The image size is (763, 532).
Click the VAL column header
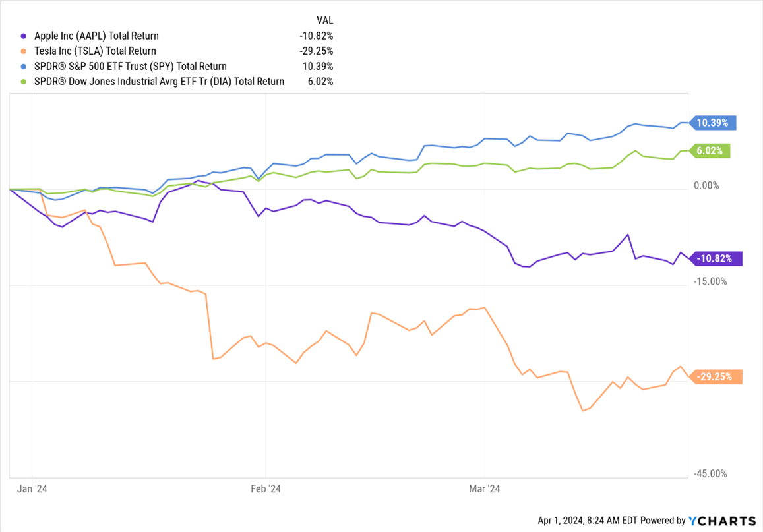[x=324, y=20]
